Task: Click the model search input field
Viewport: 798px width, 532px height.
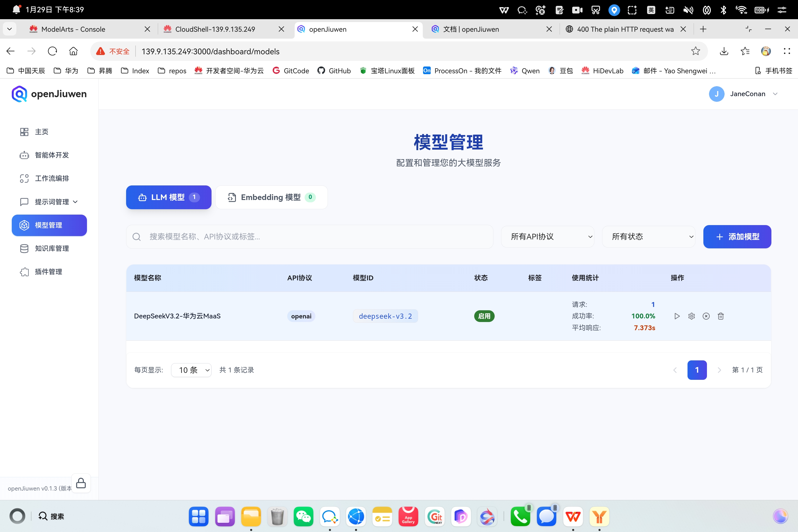Action: click(309, 237)
